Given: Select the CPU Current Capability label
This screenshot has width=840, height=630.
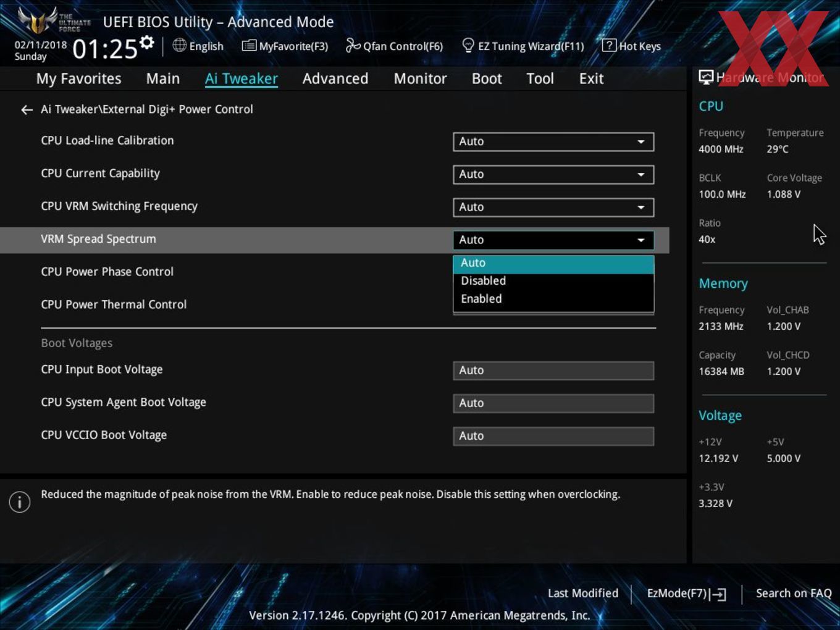Looking at the screenshot, I should tap(100, 174).
